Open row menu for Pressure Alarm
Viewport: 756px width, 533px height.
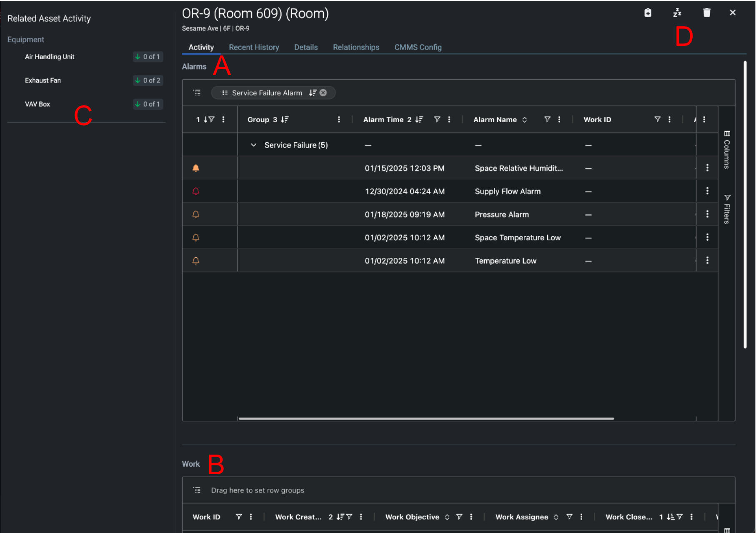tap(707, 214)
